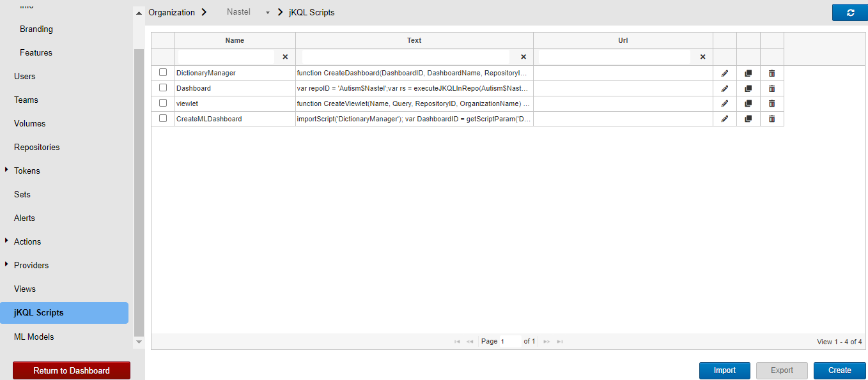Focus the Name filter input field
Screen dimensions: 868x380
226,57
